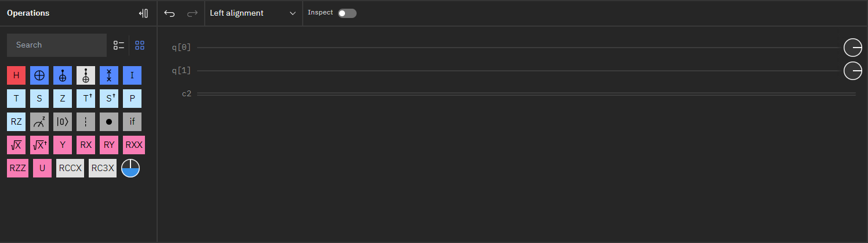Focus the operations Search field
Viewport: 868px width, 243px height.
(57, 45)
